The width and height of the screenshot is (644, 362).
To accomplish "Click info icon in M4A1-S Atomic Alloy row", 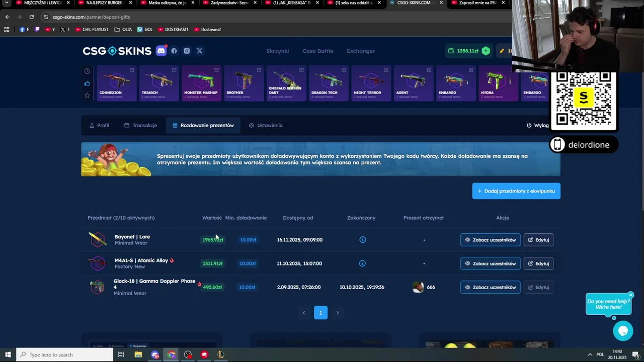I will pyautogui.click(x=362, y=263).
